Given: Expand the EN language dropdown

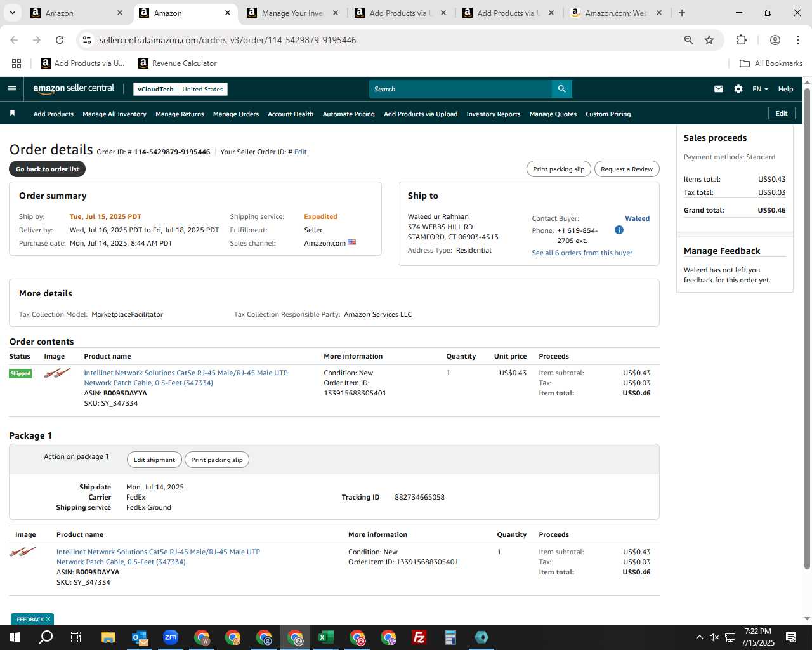Looking at the screenshot, I should click(760, 89).
